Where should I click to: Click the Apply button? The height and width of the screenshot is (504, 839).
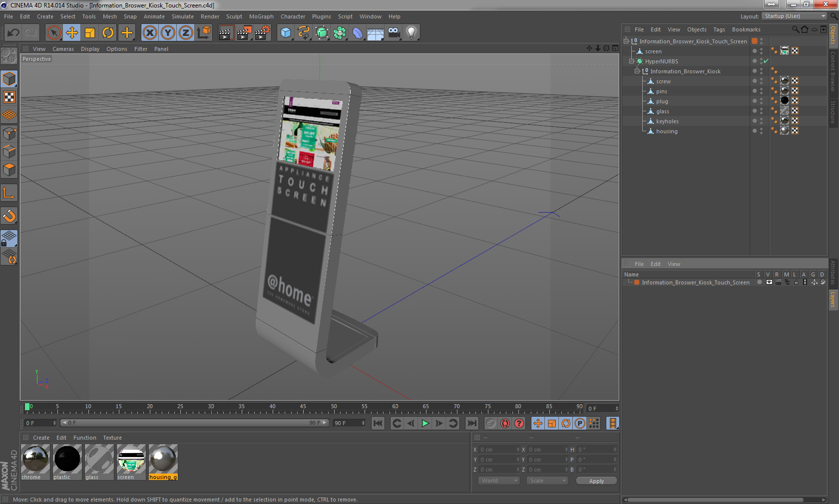pyautogui.click(x=596, y=481)
